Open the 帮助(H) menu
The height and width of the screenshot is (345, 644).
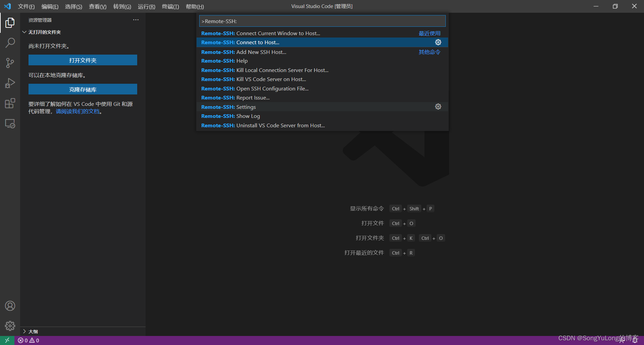[195, 6]
